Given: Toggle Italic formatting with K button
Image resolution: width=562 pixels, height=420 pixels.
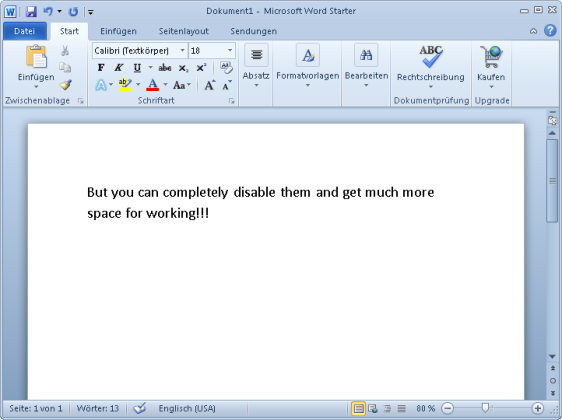Looking at the screenshot, I should click(x=119, y=68).
